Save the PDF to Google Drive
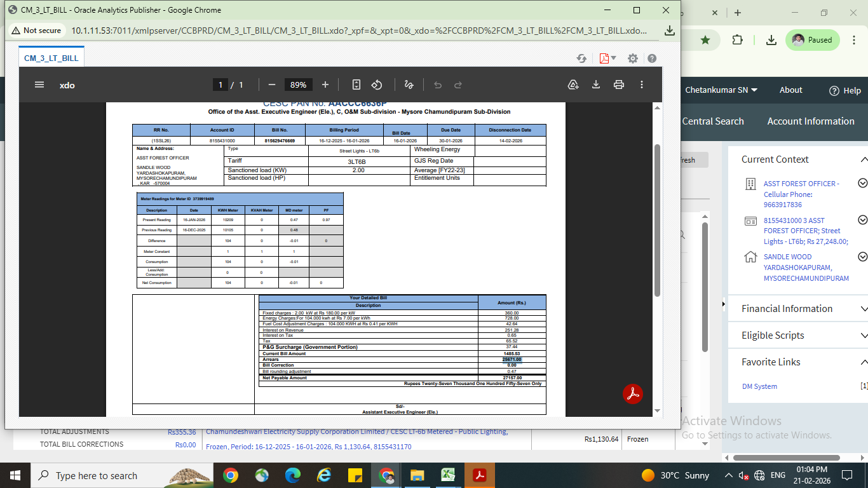The image size is (868, 488). [573, 85]
